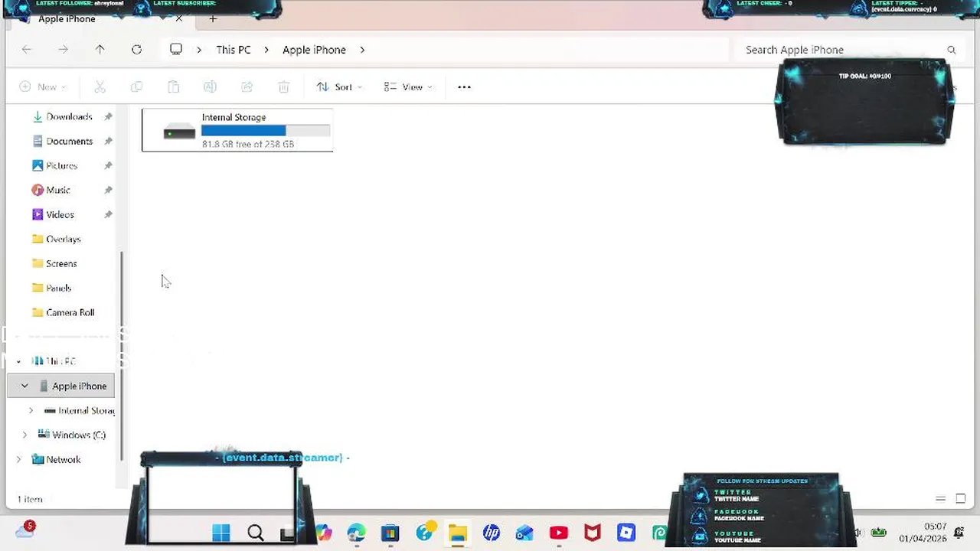Open the See more three-dots menu
Viewport: 980px width, 551px height.
(464, 87)
